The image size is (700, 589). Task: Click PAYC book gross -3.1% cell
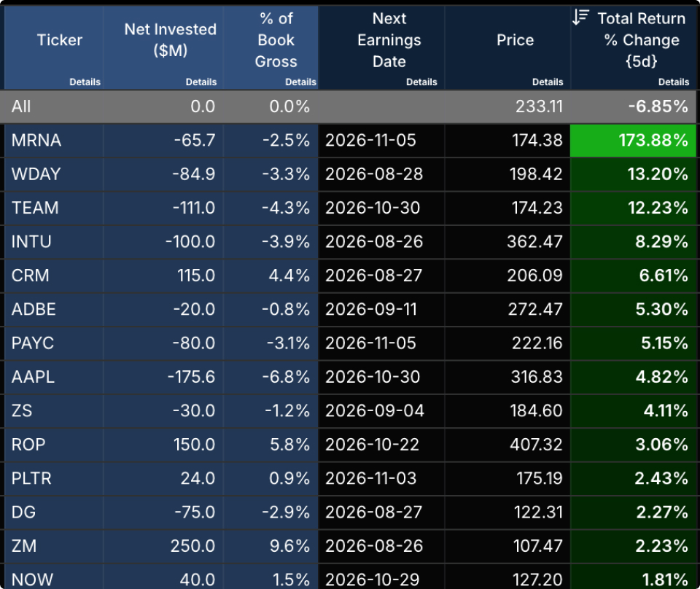point(271,343)
